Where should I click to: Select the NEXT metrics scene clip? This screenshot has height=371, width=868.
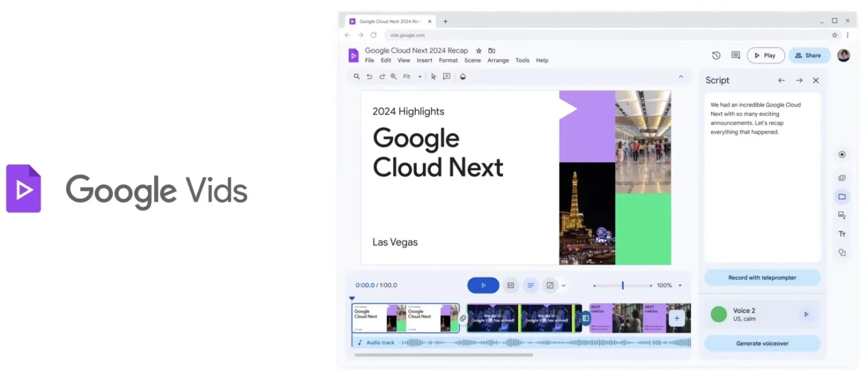[640, 318]
